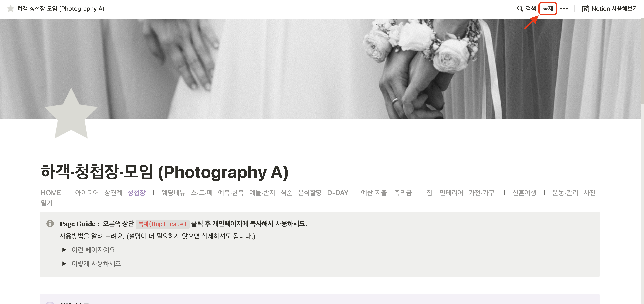
Task: Open the three-dot more options menu
Action: 564,9
